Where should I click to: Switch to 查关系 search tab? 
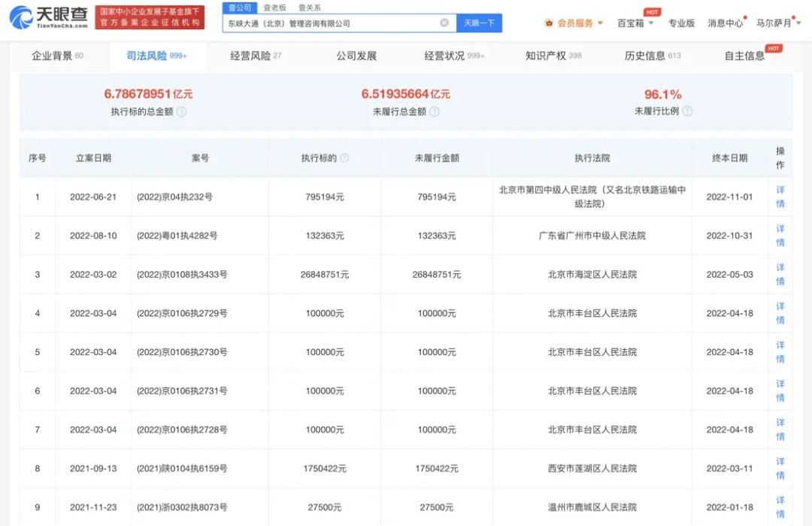coord(310,8)
